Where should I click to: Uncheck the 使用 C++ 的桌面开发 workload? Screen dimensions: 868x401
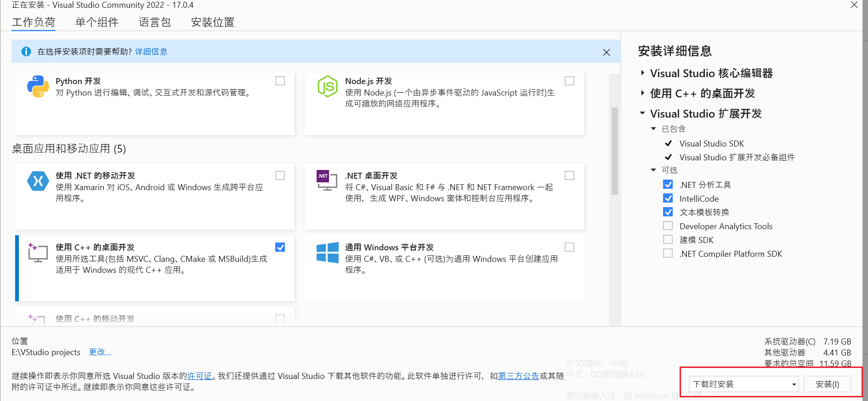[x=280, y=247]
